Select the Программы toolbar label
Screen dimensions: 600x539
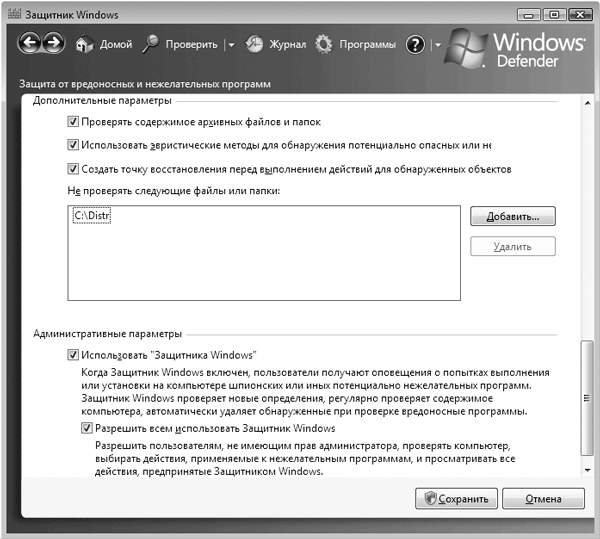coord(368,44)
